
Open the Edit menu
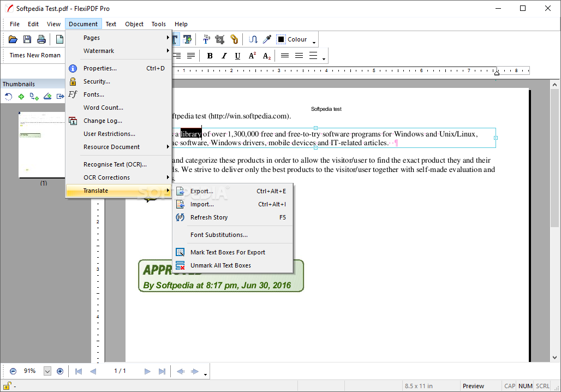pos(33,24)
